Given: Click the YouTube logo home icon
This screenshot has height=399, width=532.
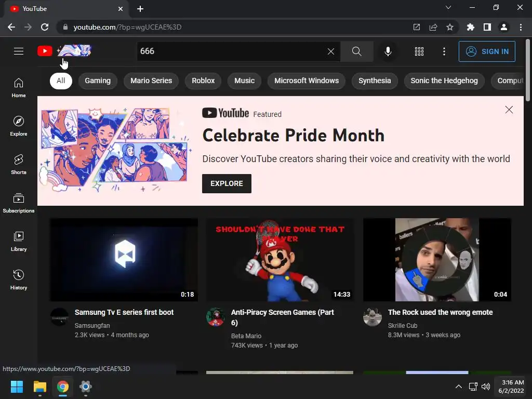Looking at the screenshot, I should (x=45, y=51).
